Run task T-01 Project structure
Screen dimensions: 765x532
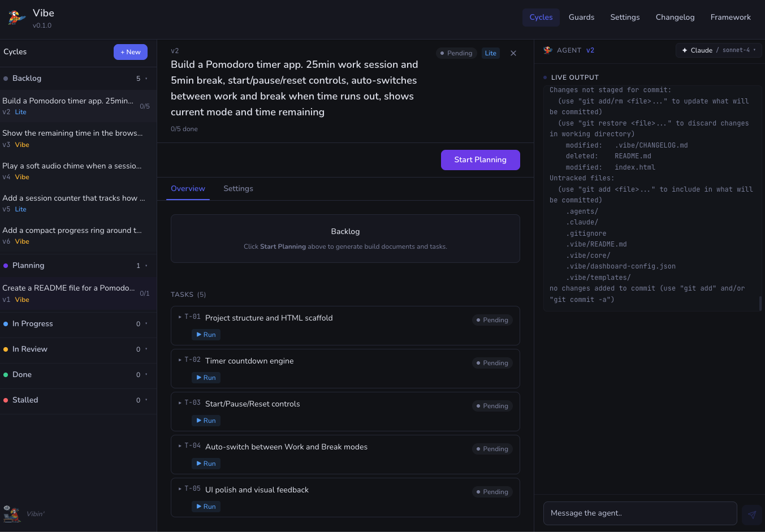pos(206,335)
